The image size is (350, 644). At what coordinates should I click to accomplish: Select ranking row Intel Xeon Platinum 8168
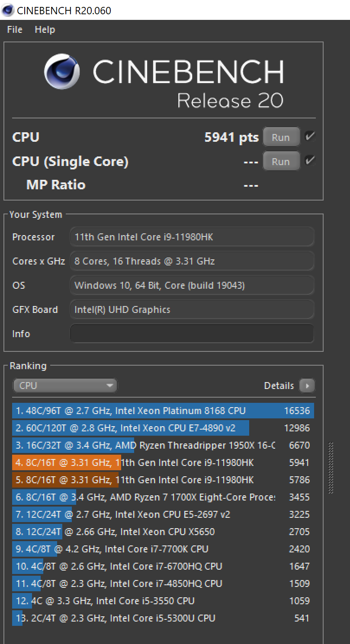pos(163,411)
